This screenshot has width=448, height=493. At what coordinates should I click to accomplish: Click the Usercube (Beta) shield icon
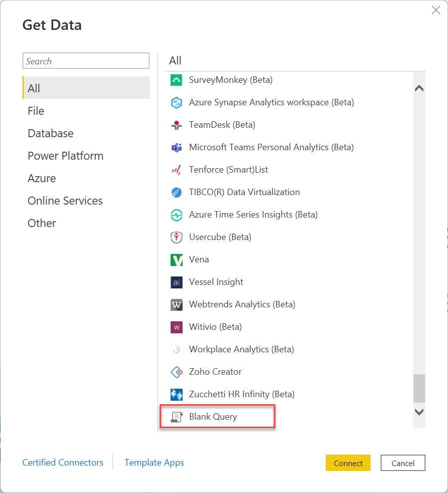pyautogui.click(x=177, y=237)
